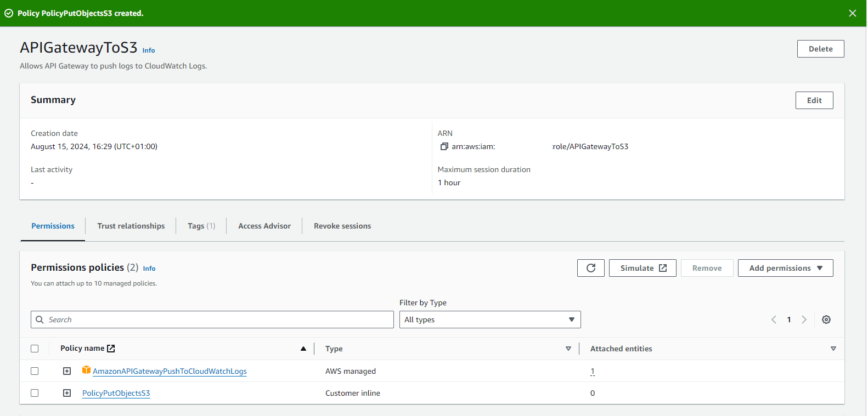Check the PolicyPutObjectsS3 row checkbox
The width and height of the screenshot is (868, 416).
pos(35,393)
